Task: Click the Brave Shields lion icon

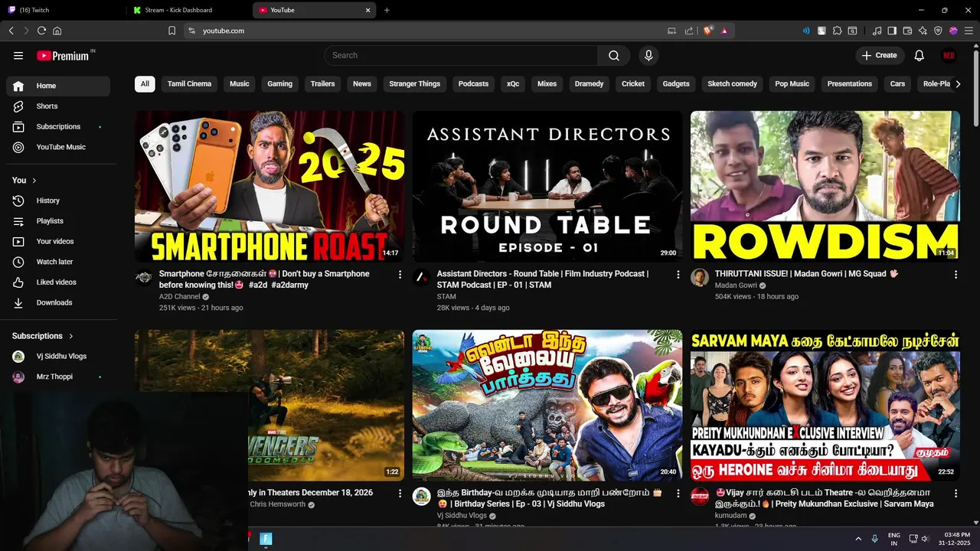Action: [x=708, y=31]
